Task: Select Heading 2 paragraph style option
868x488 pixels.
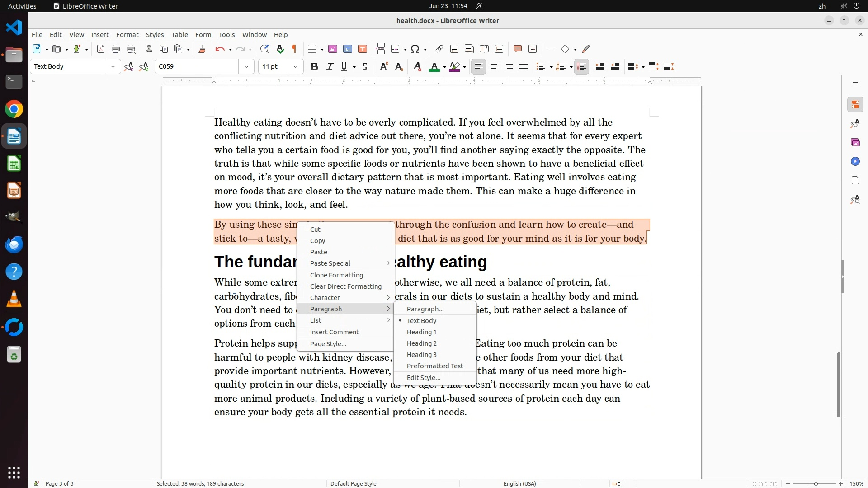Action: pos(421,343)
